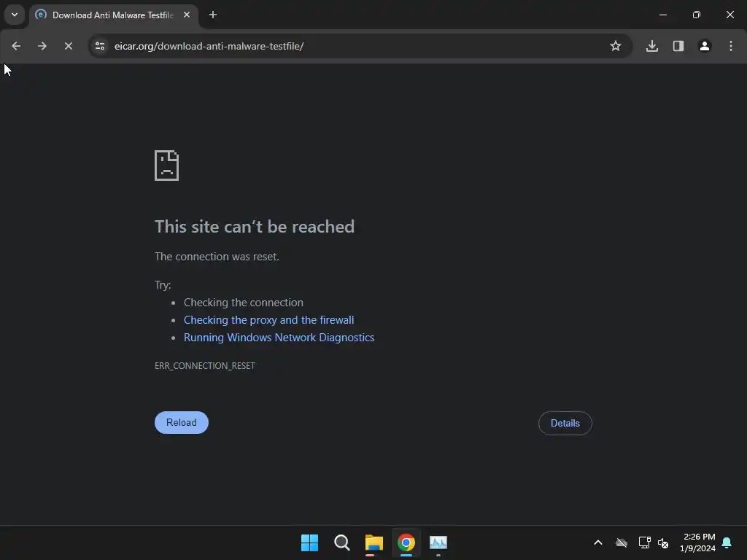Go back to the previous page

click(x=16, y=46)
